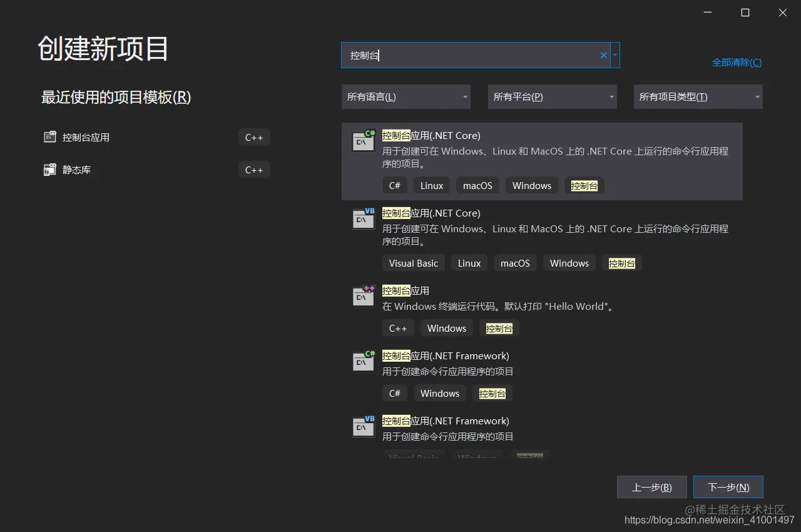Open the 所有语言(L) dropdown
Screen dimensions: 801x532
[406, 96]
